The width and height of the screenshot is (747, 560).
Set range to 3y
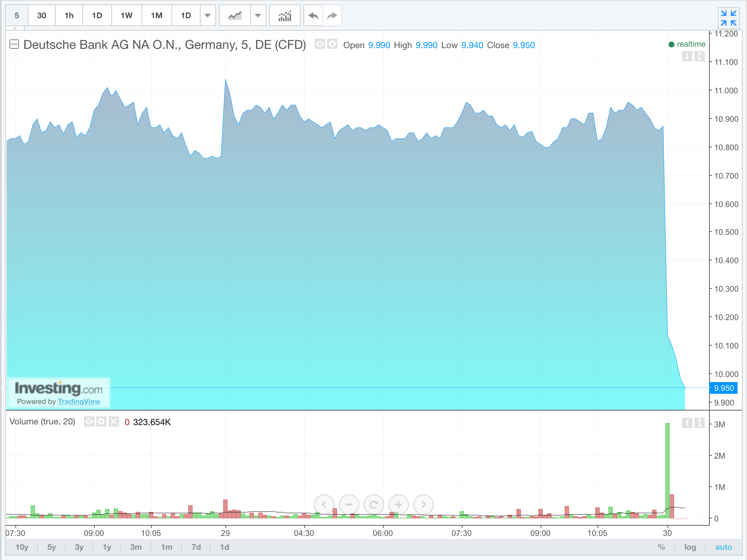(79, 547)
